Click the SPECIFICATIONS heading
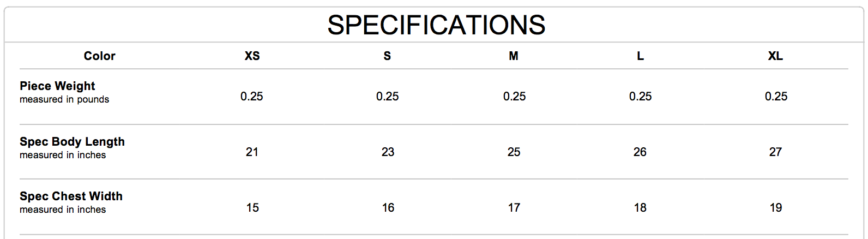Viewport: 868px width, 239px height. pos(436,25)
